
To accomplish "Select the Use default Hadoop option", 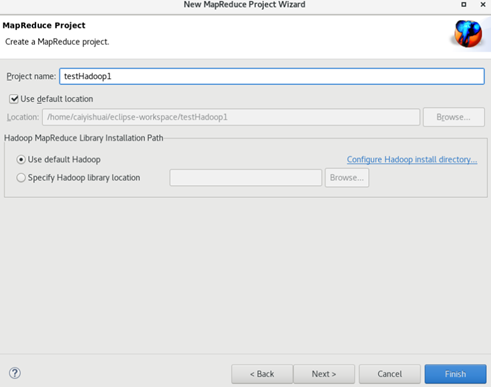I will pos(21,160).
